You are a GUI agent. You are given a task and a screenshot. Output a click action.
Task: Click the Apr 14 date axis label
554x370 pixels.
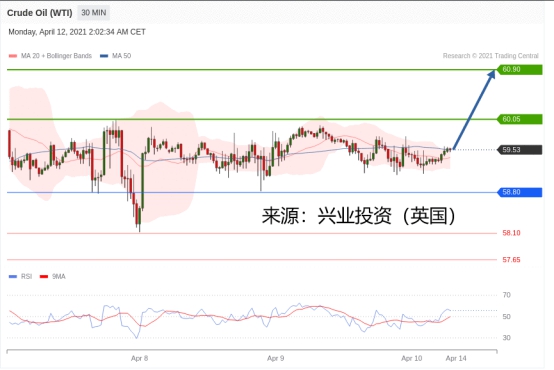(456, 358)
